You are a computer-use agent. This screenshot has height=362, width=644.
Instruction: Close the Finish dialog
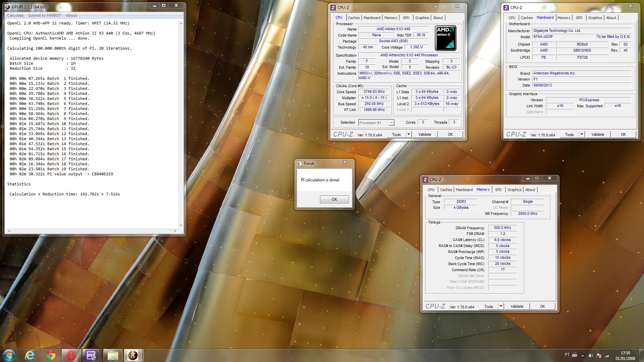[x=345, y=162]
